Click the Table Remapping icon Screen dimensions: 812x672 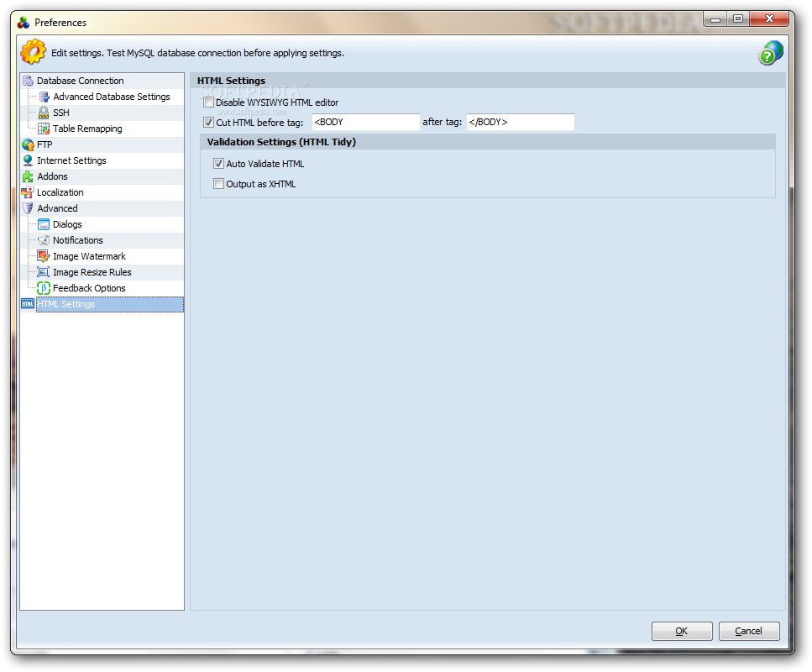(44, 129)
